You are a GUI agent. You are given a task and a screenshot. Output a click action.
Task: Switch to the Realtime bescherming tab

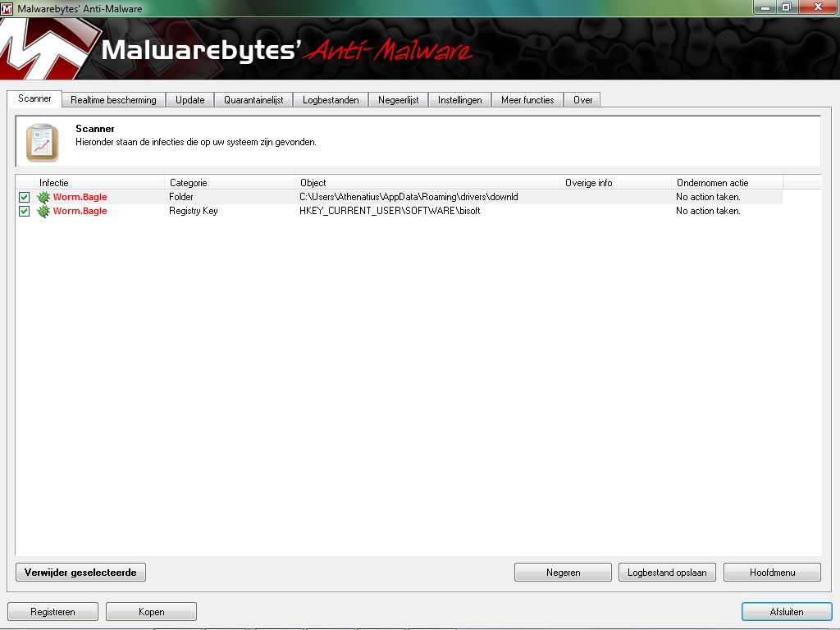click(x=113, y=99)
